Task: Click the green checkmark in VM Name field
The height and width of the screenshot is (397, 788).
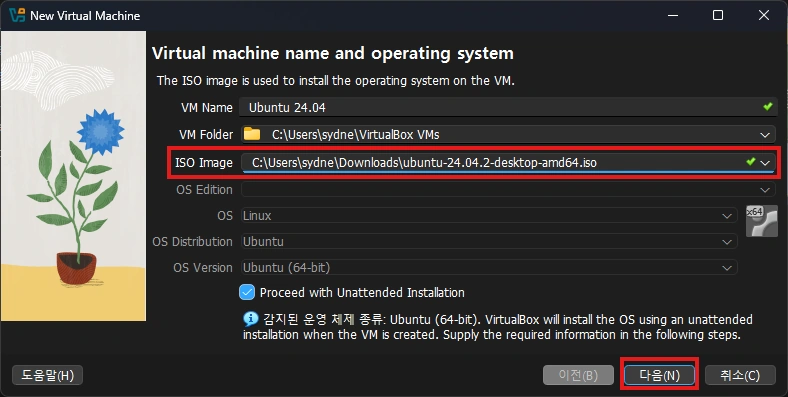Action: coord(767,107)
